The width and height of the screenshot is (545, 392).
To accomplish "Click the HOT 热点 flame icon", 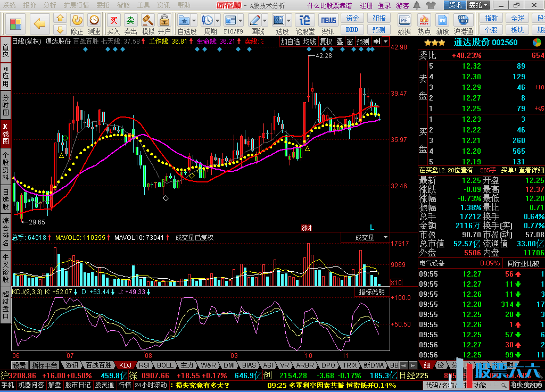I will pos(424,21).
